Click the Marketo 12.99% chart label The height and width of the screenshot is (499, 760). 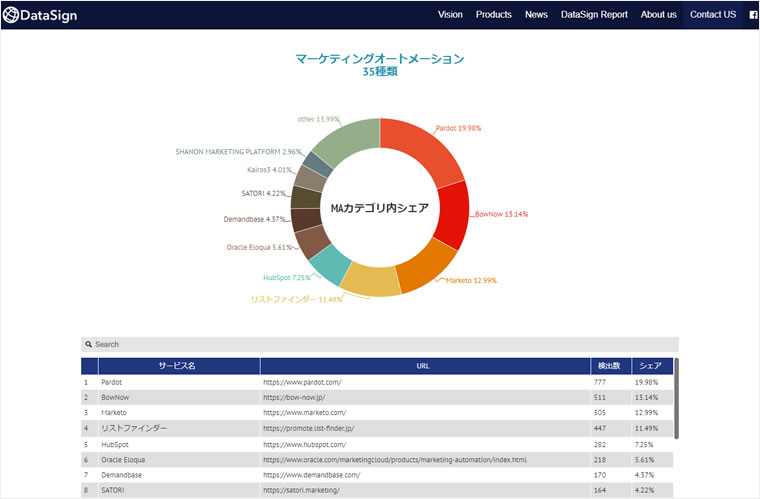[471, 281]
